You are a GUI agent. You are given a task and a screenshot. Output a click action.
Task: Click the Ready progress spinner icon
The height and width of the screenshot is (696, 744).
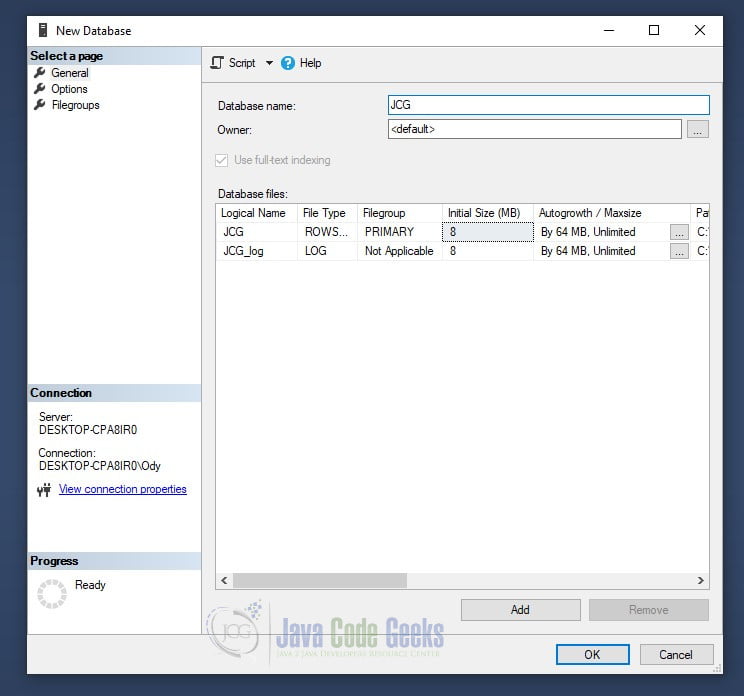pyautogui.click(x=52, y=594)
